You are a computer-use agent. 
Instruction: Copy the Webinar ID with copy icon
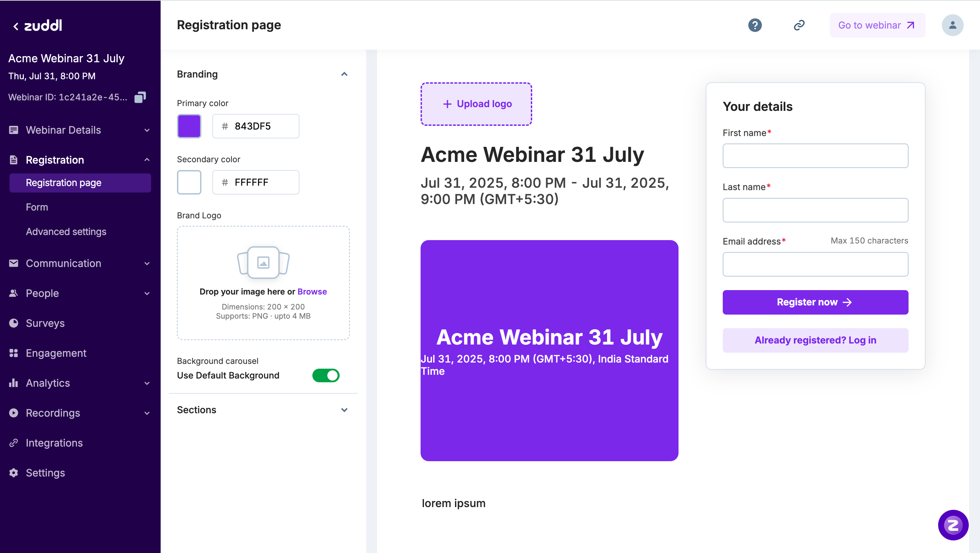pos(140,97)
